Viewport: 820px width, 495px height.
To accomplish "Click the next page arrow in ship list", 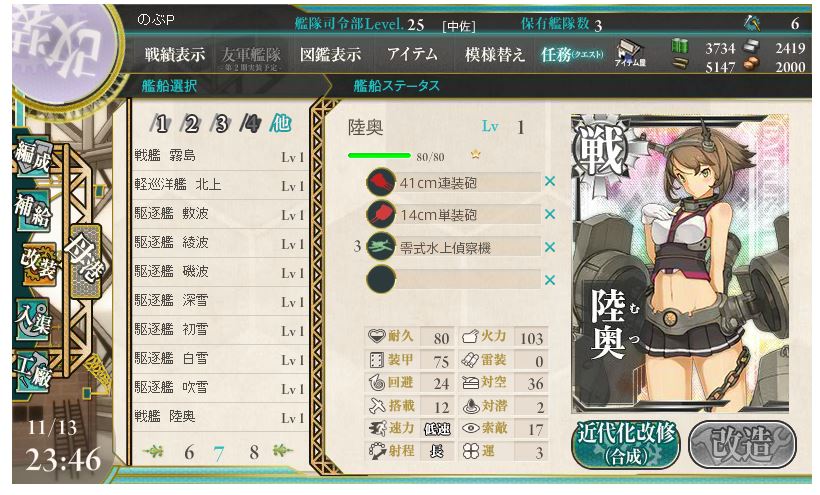I will click(x=283, y=451).
